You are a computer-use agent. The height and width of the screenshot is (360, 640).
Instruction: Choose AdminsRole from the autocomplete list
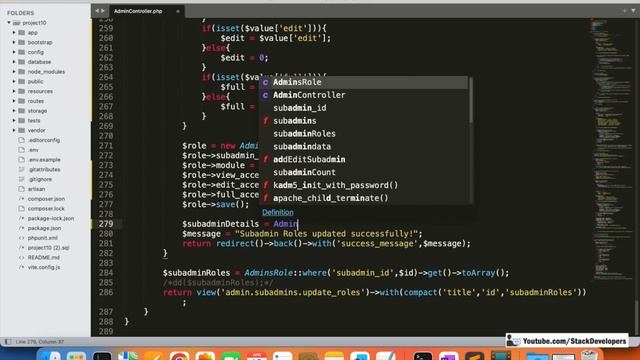[364, 82]
